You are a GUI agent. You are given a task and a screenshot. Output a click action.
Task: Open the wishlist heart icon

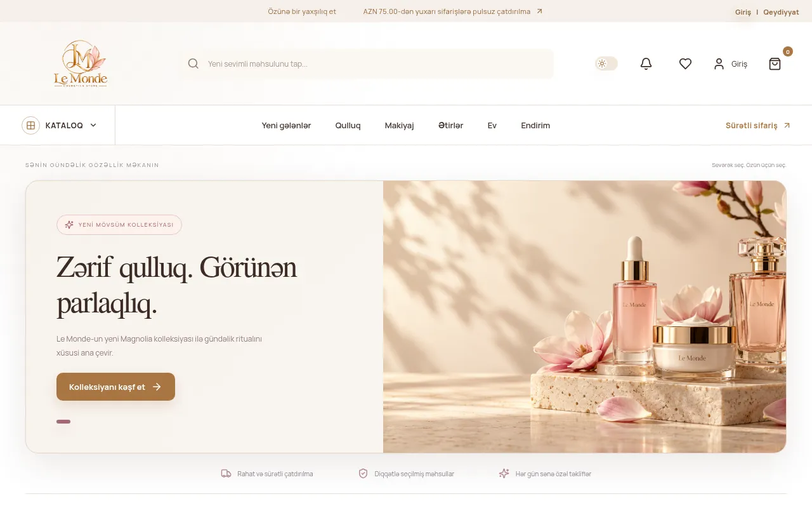[685, 63]
